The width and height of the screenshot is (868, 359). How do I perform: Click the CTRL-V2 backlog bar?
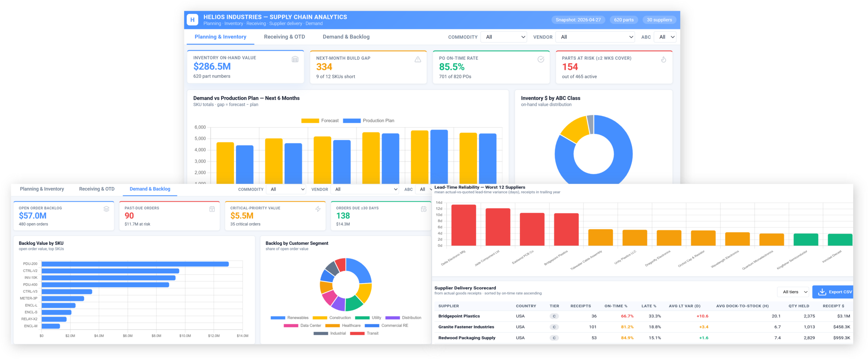tap(110, 271)
